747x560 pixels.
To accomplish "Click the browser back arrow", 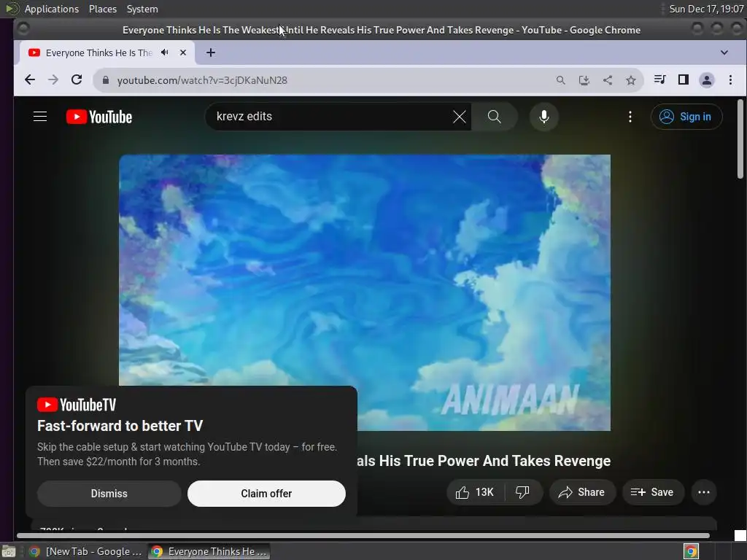I will tap(30, 80).
